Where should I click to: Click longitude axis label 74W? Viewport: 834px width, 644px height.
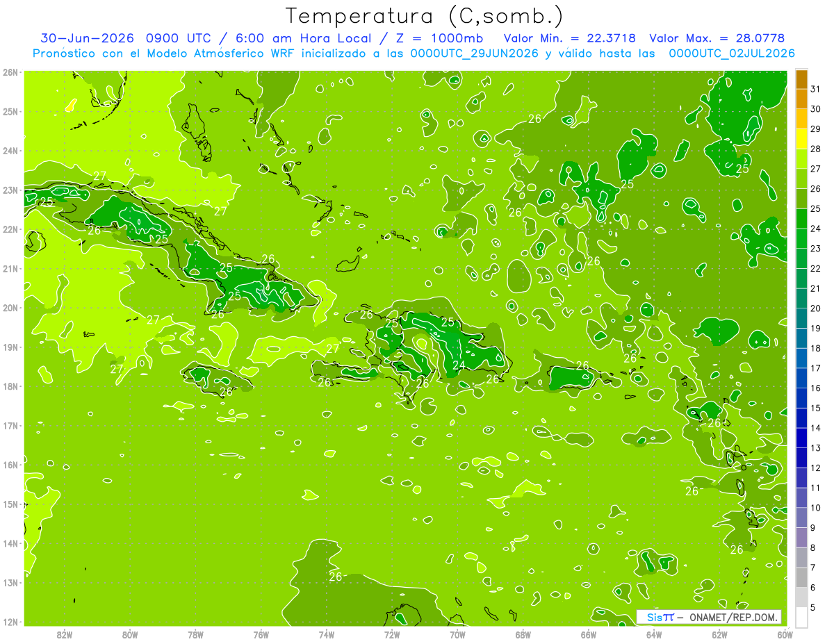pyautogui.click(x=327, y=634)
